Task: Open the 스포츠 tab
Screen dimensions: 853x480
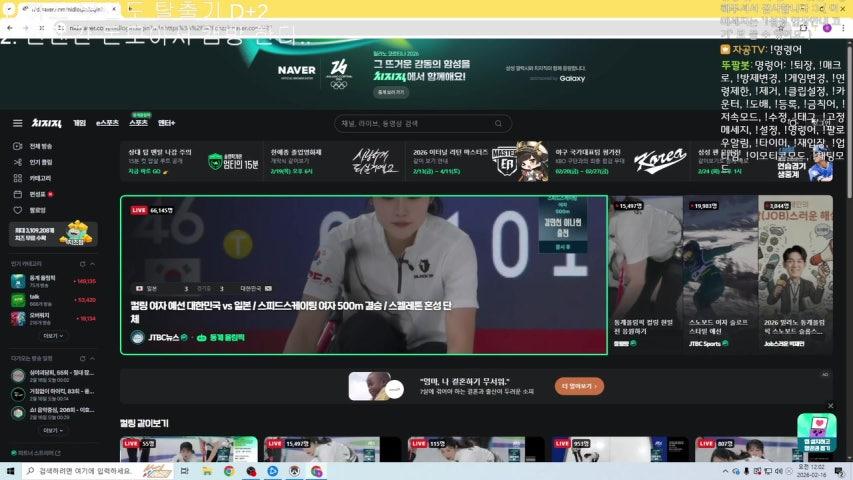Action: [139, 124]
